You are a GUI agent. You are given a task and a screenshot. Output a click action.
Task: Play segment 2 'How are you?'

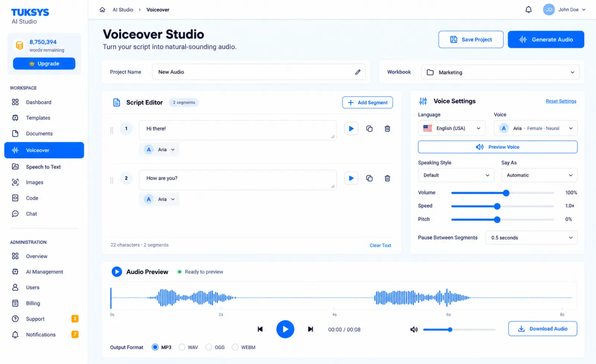[x=351, y=178]
